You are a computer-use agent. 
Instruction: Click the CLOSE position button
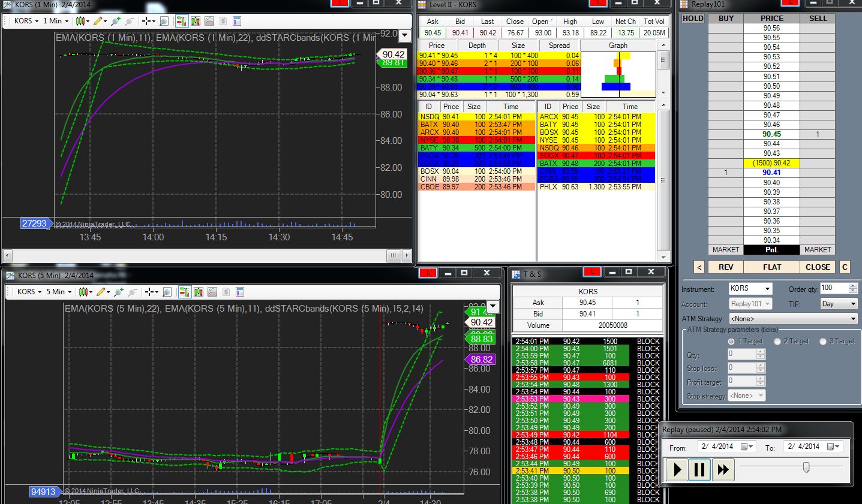tap(818, 267)
